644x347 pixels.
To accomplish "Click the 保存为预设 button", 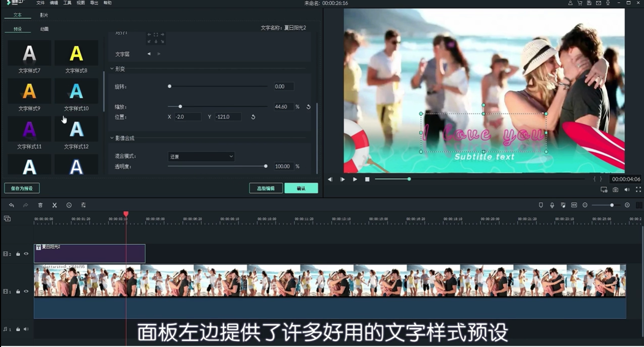I will tap(22, 188).
